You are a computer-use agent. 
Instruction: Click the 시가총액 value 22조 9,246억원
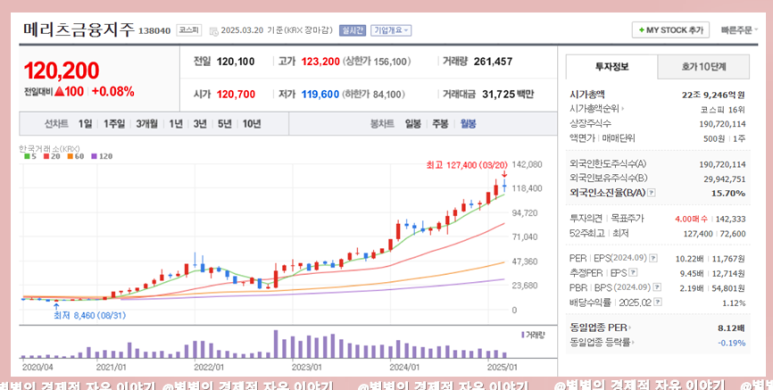pos(713,95)
